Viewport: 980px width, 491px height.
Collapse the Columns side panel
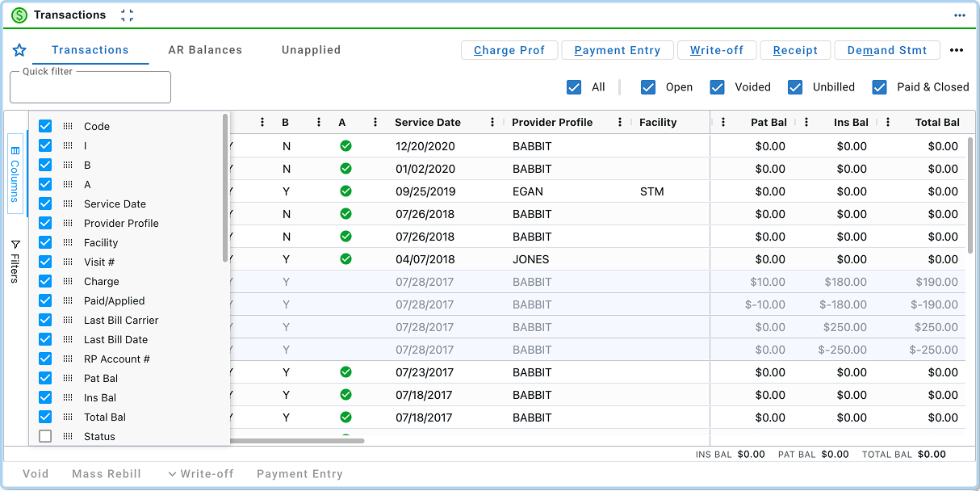tap(15, 174)
